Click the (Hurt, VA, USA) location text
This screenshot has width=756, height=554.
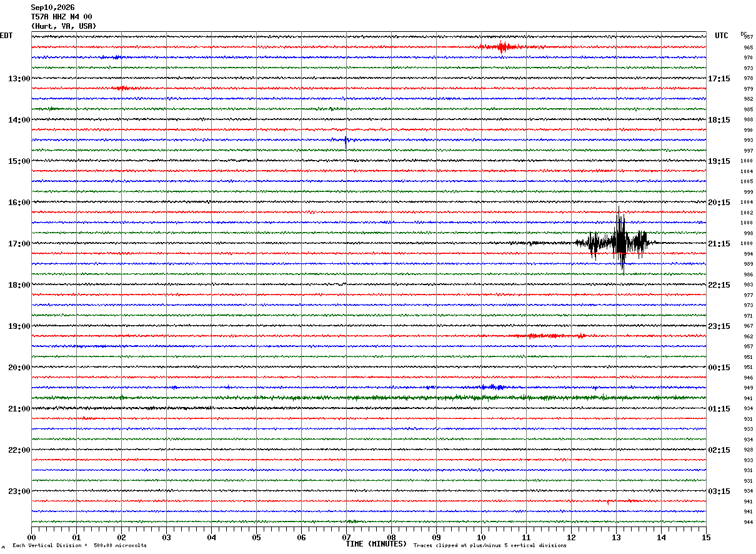click(64, 26)
